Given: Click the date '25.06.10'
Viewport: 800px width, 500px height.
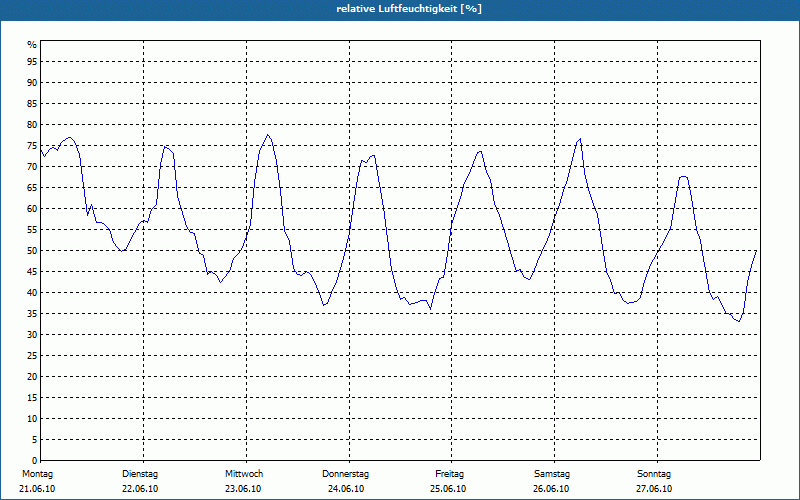Looking at the screenshot, I should [x=448, y=489].
